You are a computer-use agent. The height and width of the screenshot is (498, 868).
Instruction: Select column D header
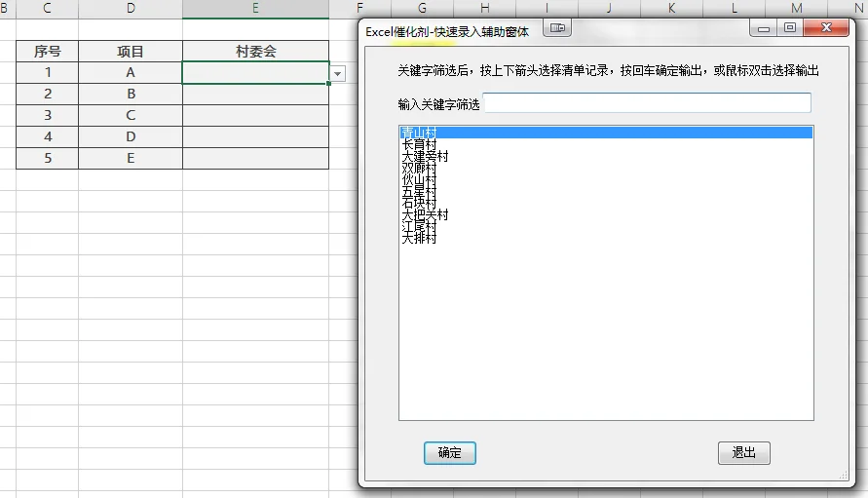coord(131,9)
